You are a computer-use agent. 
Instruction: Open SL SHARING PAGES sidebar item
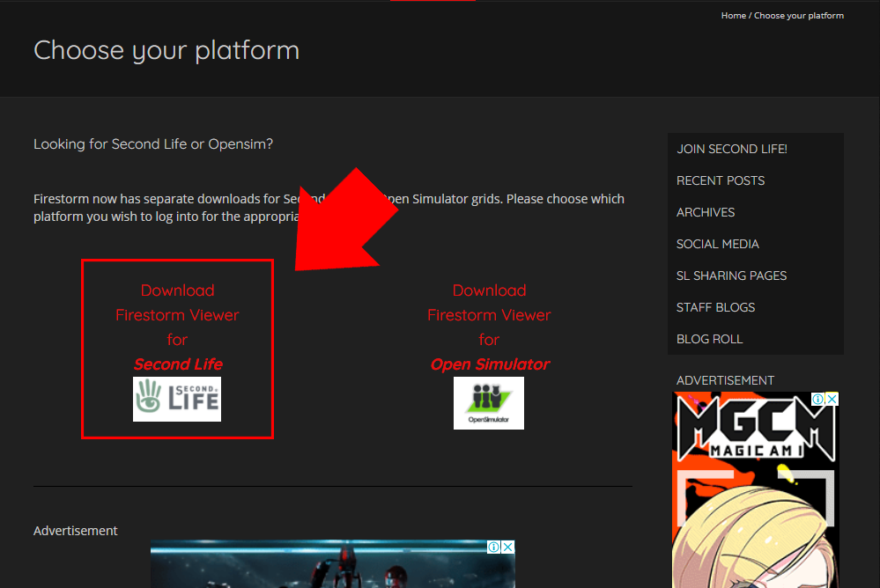731,276
